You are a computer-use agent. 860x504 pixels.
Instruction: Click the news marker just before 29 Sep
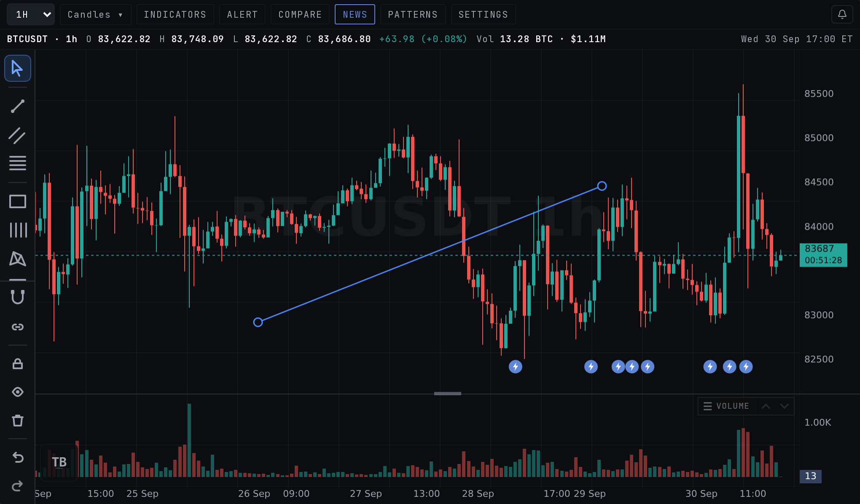(x=591, y=367)
